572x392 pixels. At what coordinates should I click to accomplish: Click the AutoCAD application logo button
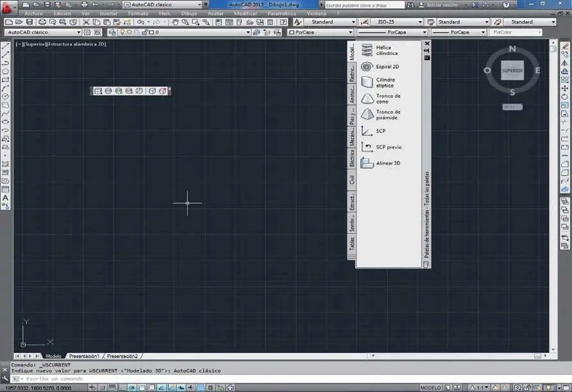click(x=7, y=6)
